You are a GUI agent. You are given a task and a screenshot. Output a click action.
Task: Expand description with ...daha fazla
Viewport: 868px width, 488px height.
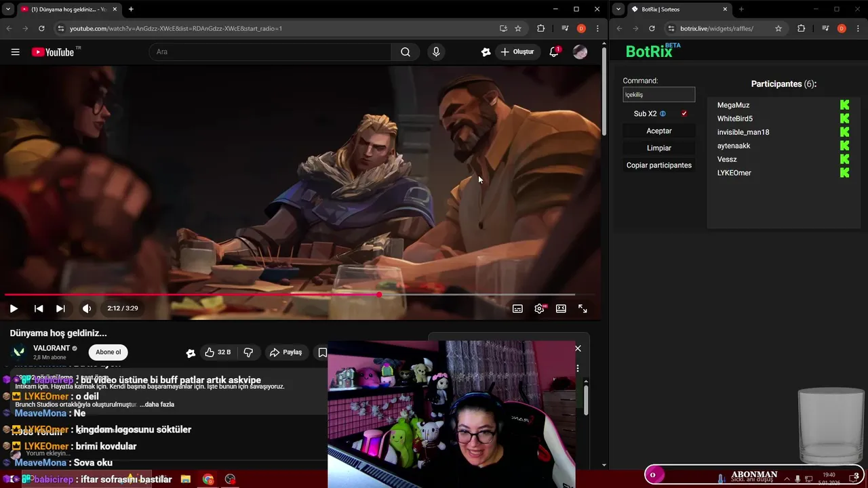[157, 405]
